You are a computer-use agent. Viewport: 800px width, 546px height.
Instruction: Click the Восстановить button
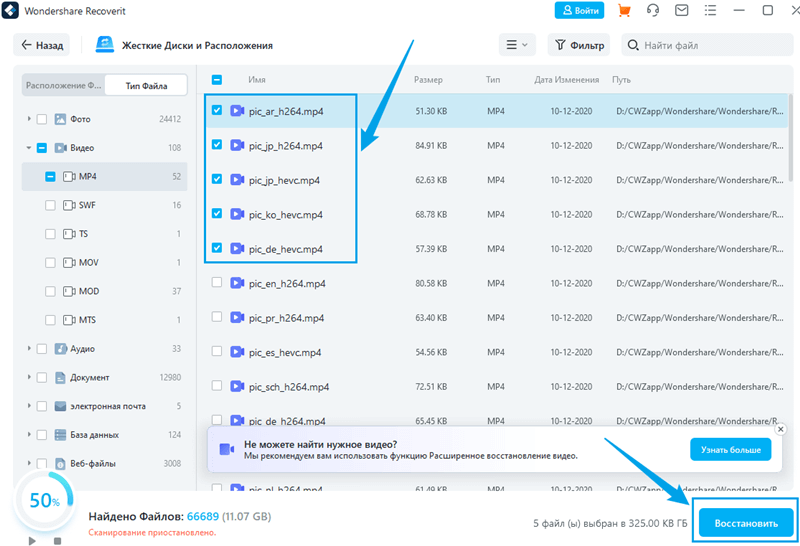point(746,522)
